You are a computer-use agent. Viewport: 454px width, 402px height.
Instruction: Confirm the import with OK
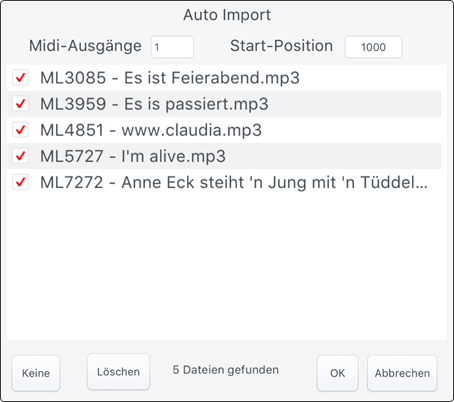[337, 373]
